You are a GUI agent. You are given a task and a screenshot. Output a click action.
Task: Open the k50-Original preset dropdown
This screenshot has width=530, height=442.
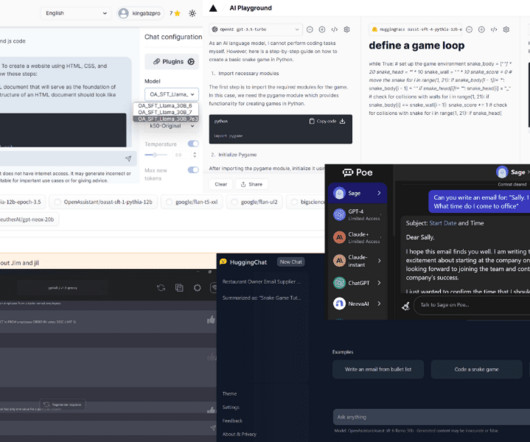171,126
